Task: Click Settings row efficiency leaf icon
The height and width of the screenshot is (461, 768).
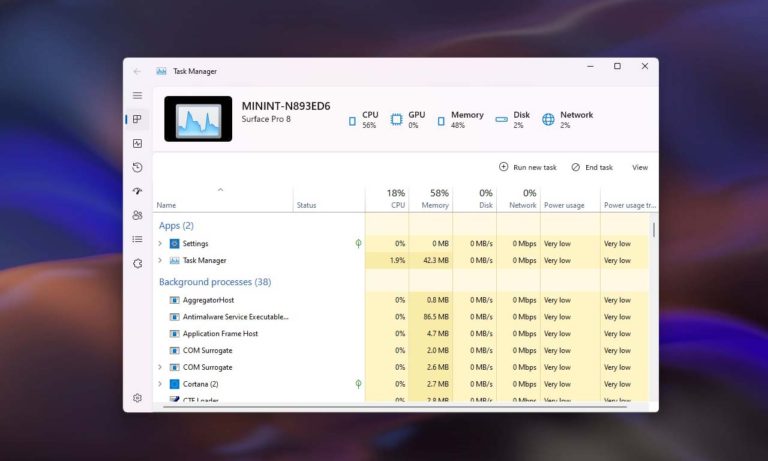Action: pos(359,243)
